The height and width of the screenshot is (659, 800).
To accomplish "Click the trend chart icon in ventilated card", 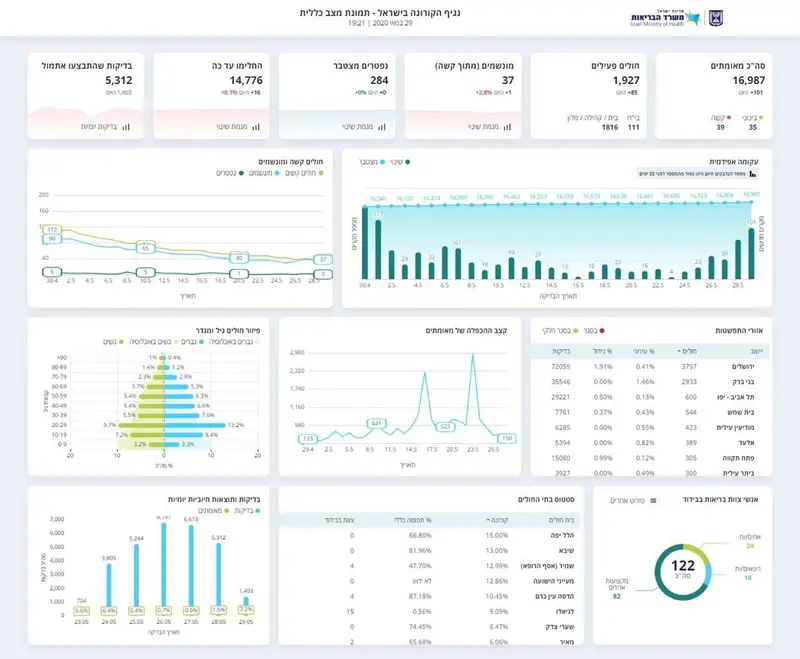I will [x=507, y=127].
